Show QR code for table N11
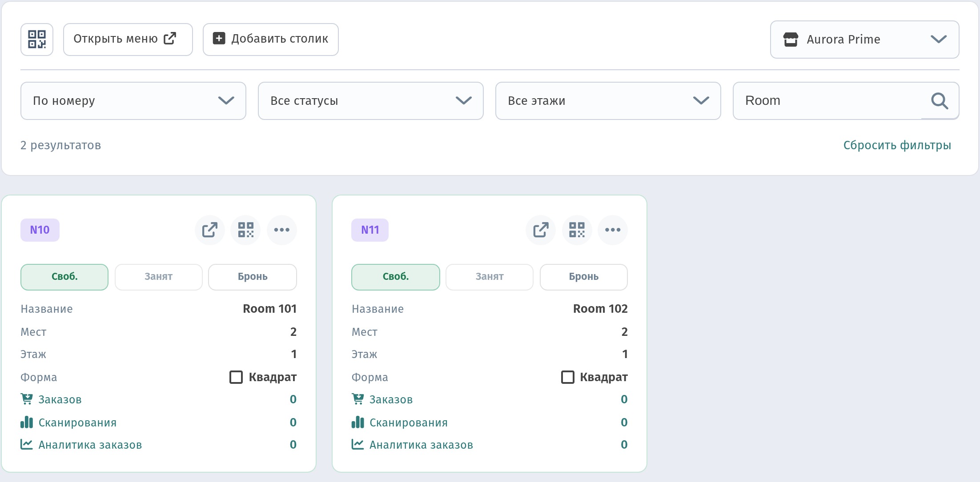980x482 pixels. pyautogui.click(x=577, y=230)
